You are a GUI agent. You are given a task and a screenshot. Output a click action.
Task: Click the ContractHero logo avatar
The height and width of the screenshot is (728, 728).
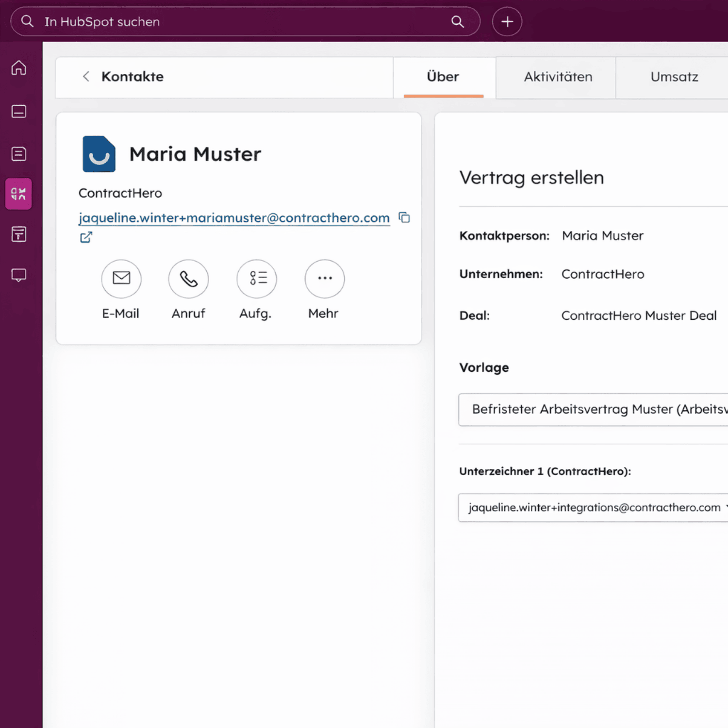(x=99, y=154)
